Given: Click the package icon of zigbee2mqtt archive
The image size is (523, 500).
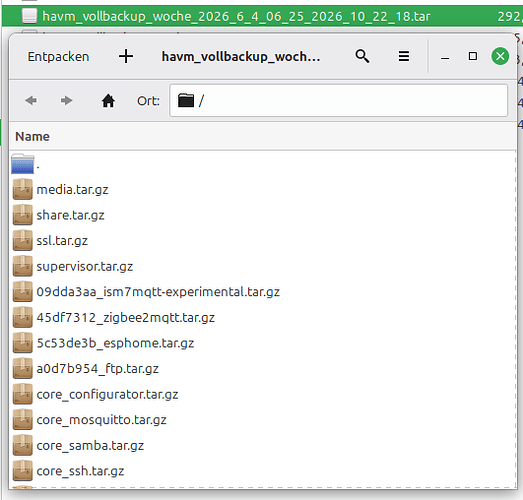Looking at the screenshot, I should point(23,317).
